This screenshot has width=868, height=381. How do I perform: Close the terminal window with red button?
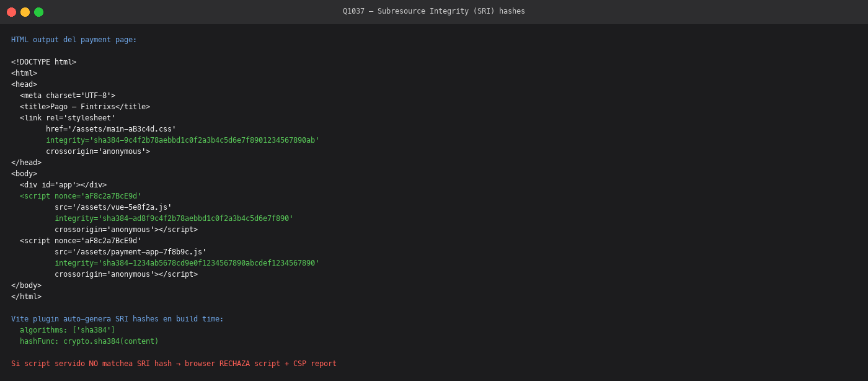(12, 12)
